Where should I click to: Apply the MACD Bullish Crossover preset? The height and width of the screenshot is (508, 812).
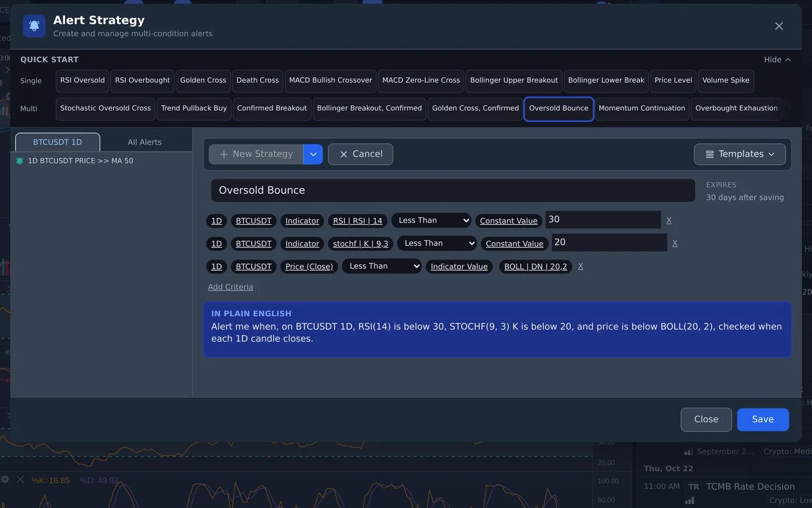pyautogui.click(x=331, y=81)
